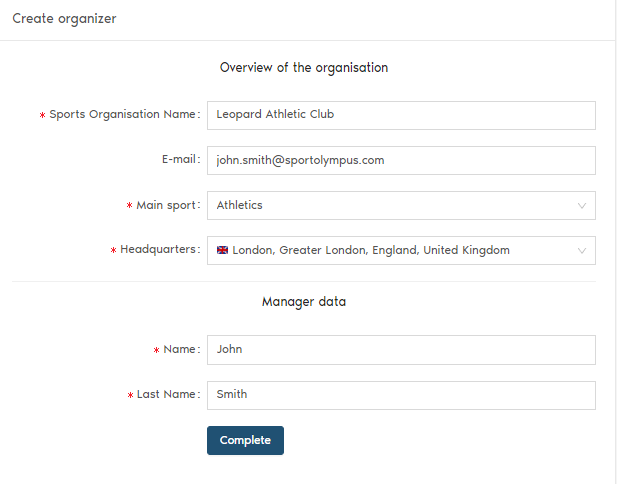Click the E-mail field with john.smith@sportolympus.com
617x484 pixels.
tap(400, 160)
